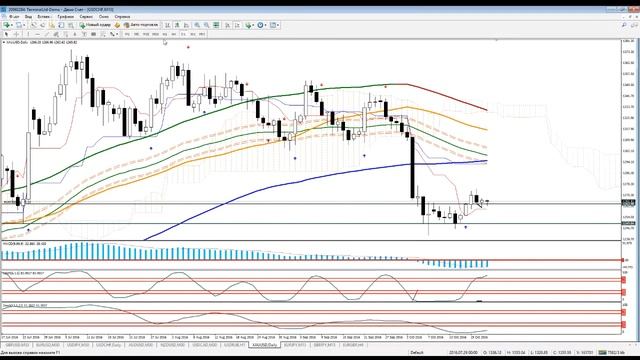Image resolution: width=640 pixels, height=360 pixels.
Task: Select the arrow cursor tool
Action: tap(7, 34)
